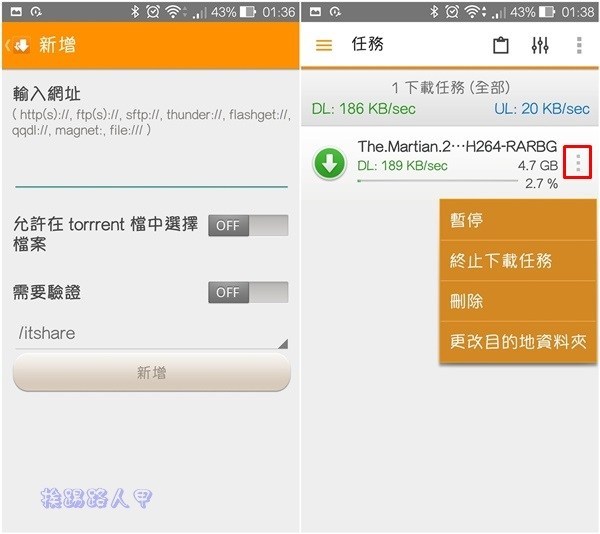
Task: Tap the 1 下載任務 (全部) header
Action: pyautogui.click(x=450, y=88)
